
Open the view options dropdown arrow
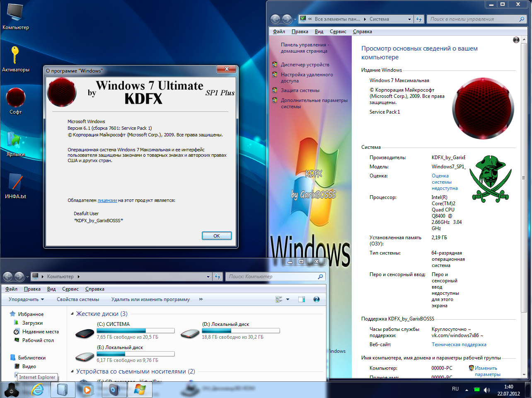pos(288,299)
